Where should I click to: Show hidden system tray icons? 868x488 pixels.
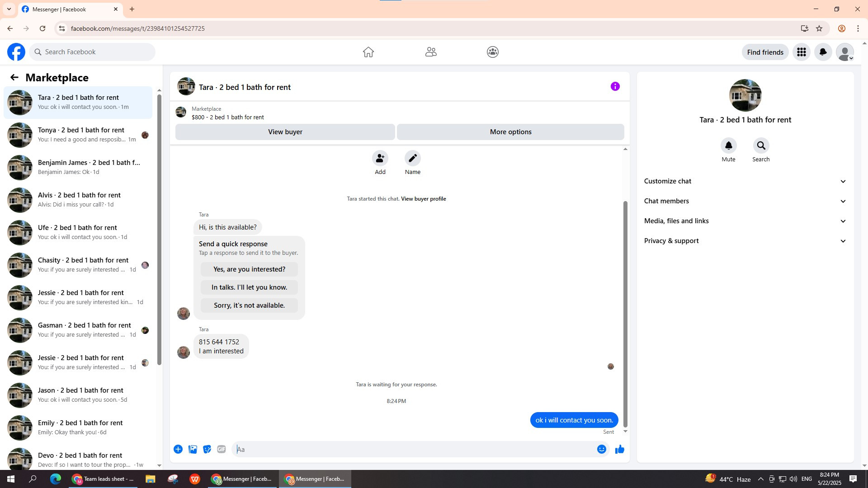(x=760, y=479)
